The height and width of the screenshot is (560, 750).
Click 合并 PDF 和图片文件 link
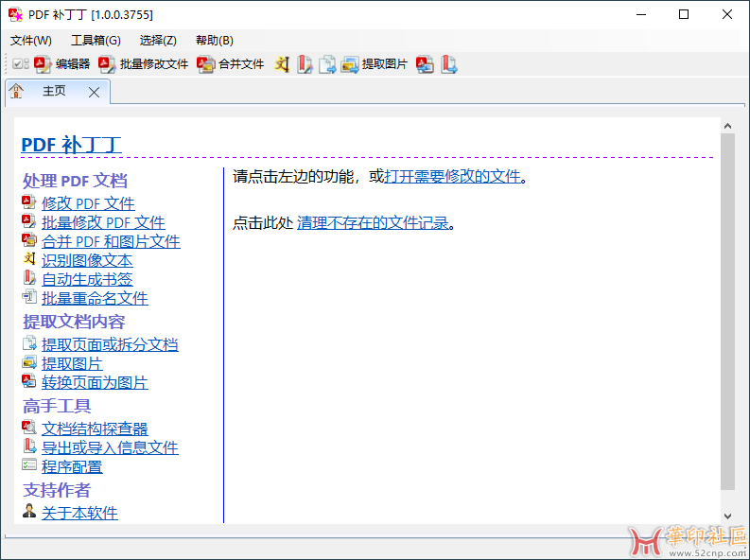(x=111, y=242)
